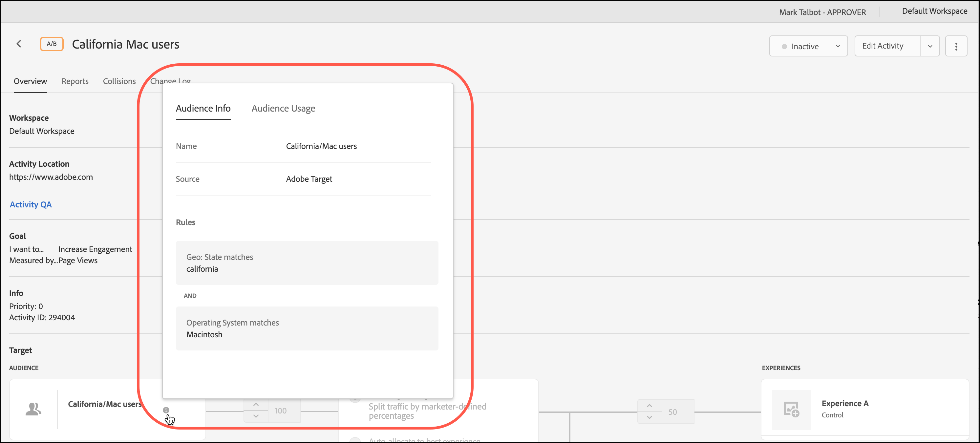Click the back arrow icon

coord(19,44)
